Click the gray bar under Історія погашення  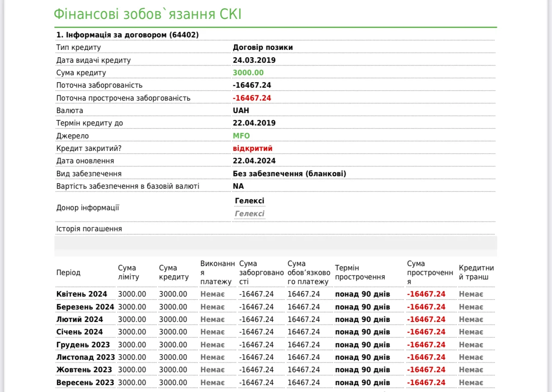[x=276, y=242]
